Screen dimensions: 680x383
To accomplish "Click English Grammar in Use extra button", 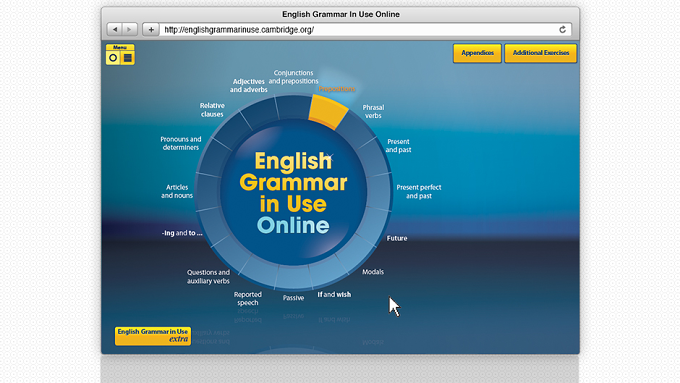I will click(153, 336).
